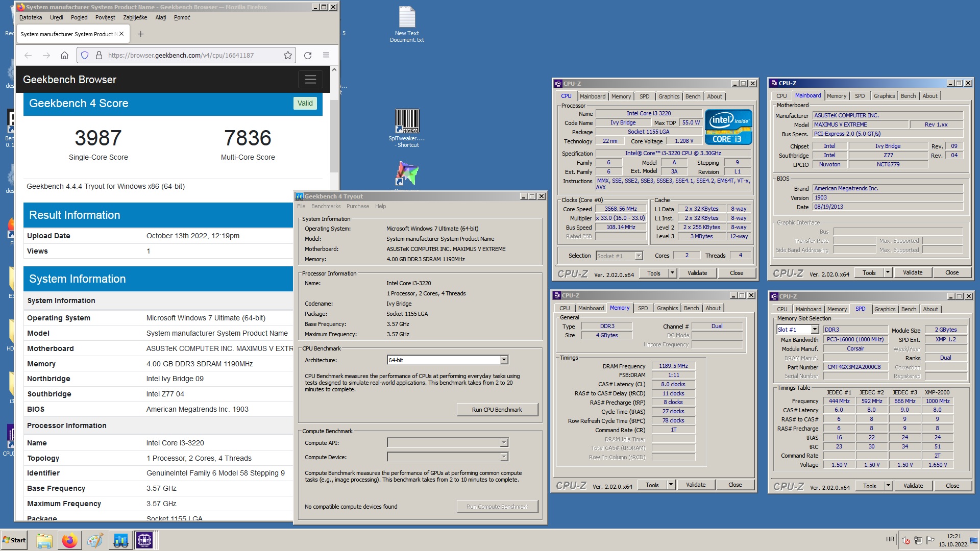The image size is (980, 551).
Task: Open the Zabilješke menu in Firefox
Action: [x=135, y=17]
